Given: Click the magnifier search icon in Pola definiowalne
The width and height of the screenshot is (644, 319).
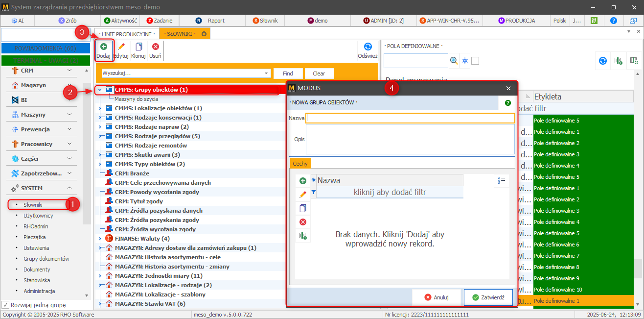Looking at the screenshot, I should tap(454, 61).
